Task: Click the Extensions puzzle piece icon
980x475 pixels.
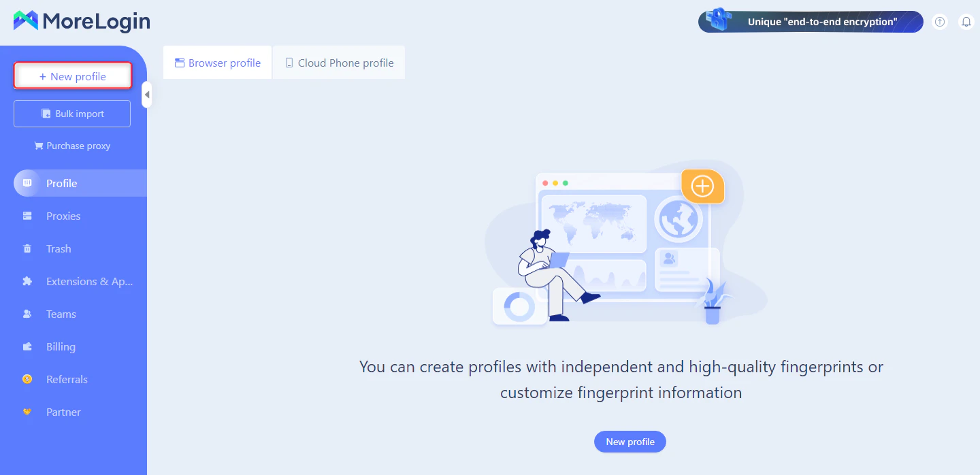Action: (27, 281)
